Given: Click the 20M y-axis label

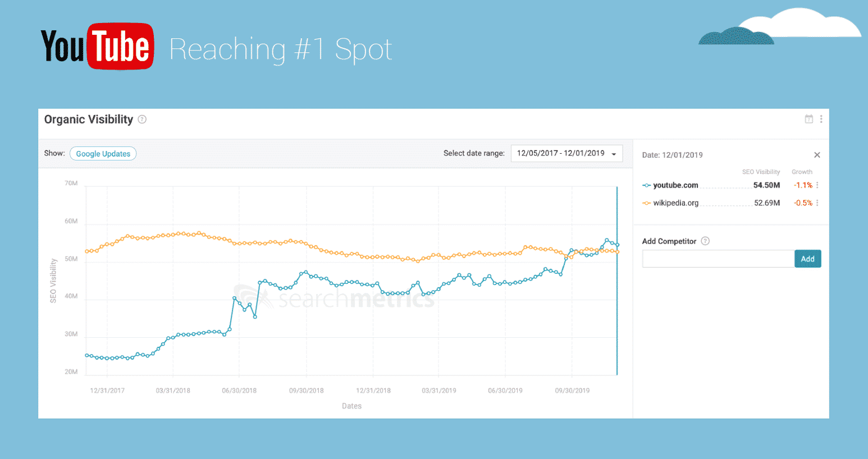Looking at the screenshot, I should point(71,372).
